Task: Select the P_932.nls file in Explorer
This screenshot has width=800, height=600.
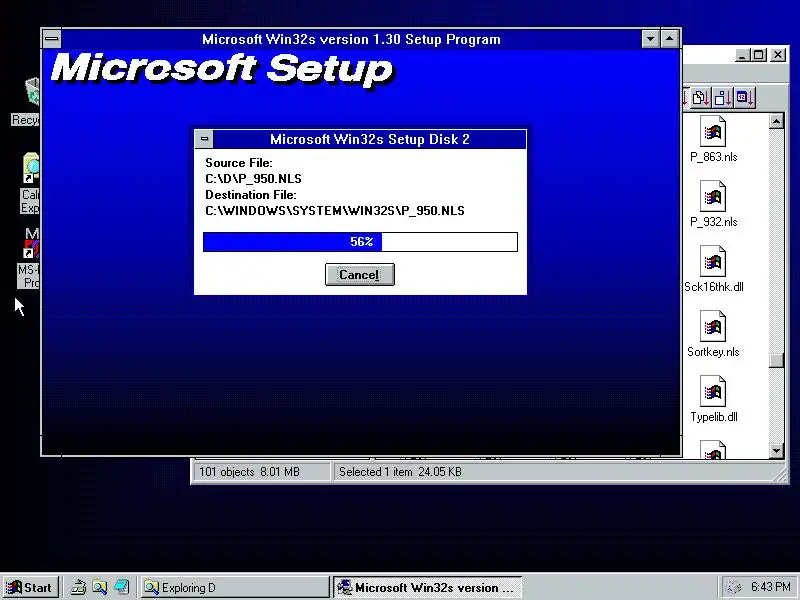Action: [x=713, y=204]
